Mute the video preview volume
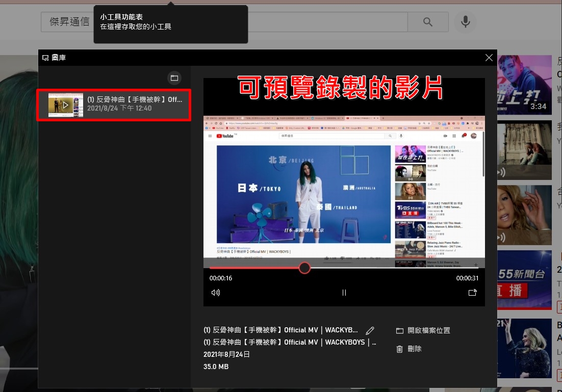The image size is (562, 392). [215, 293]
